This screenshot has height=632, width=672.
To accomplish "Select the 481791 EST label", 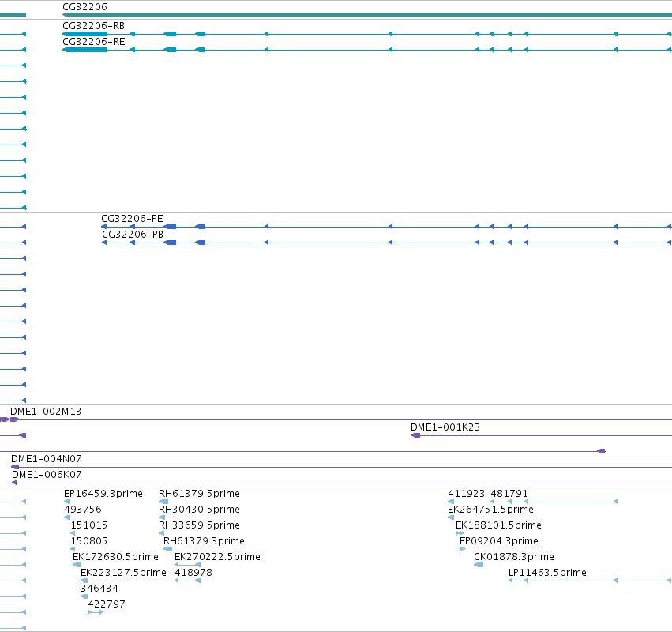I will tap(509, 494).
